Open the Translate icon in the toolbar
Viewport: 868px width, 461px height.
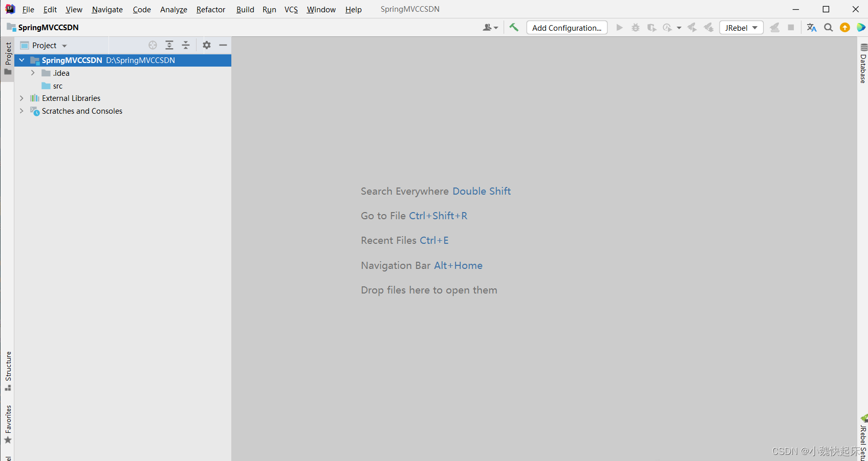(x=812, y=28)
